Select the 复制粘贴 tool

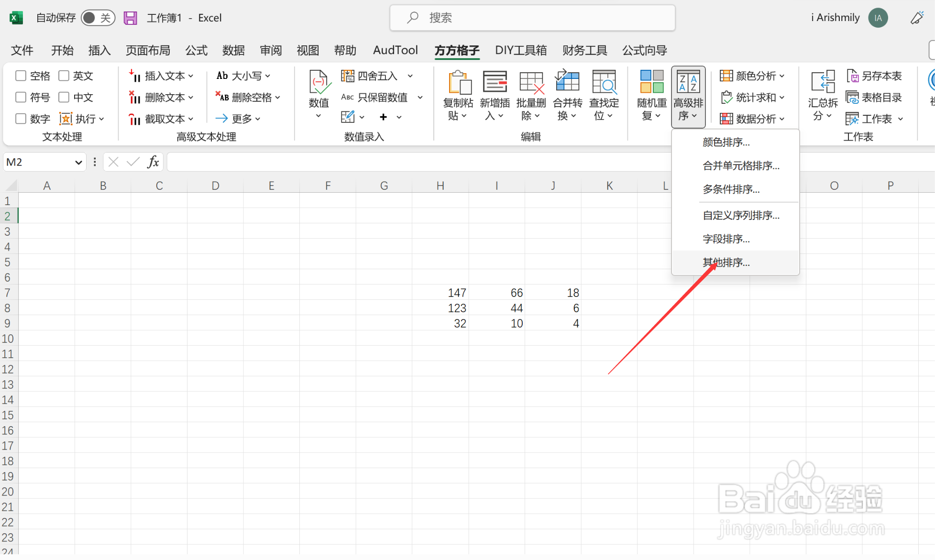click(x=457, y=96)
